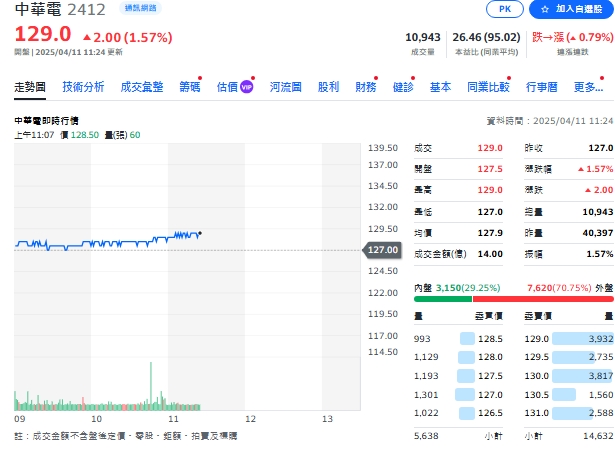The image size is (615, 454).
Task: Click the last price dot on chart
Action: [x=200, y=233]
